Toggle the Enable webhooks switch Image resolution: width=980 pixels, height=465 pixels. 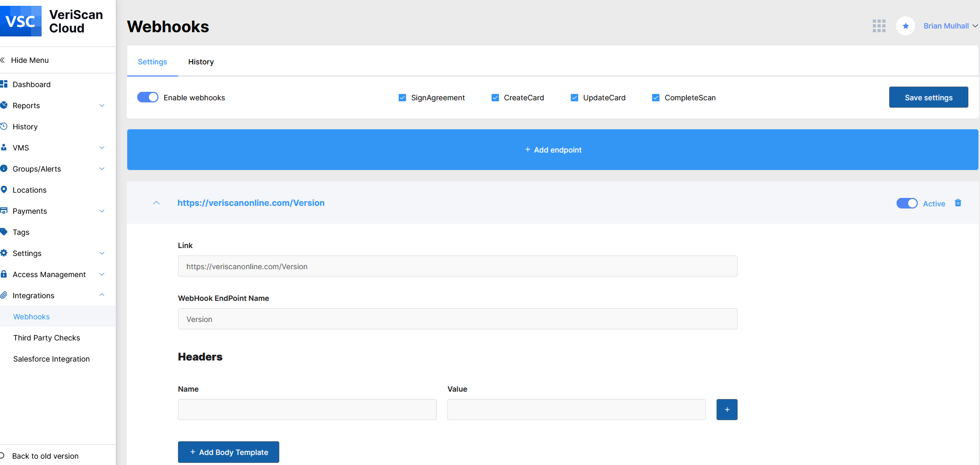148,98
